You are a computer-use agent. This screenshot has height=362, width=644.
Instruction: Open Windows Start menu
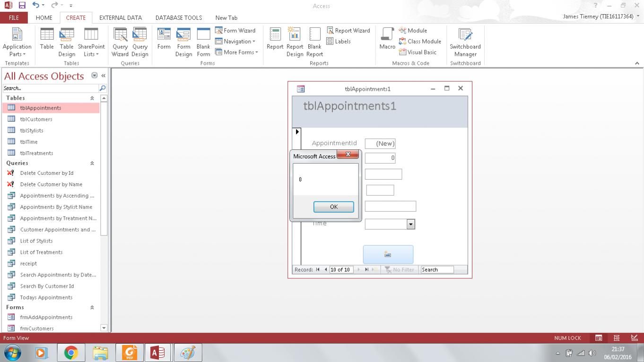pos(13,353)
